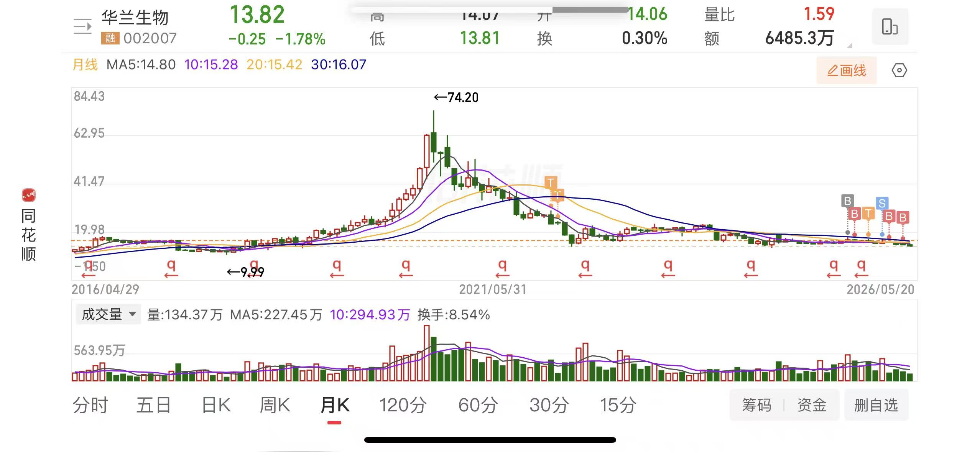
Task: Click the 删自选 button
Action: (876, 405)
